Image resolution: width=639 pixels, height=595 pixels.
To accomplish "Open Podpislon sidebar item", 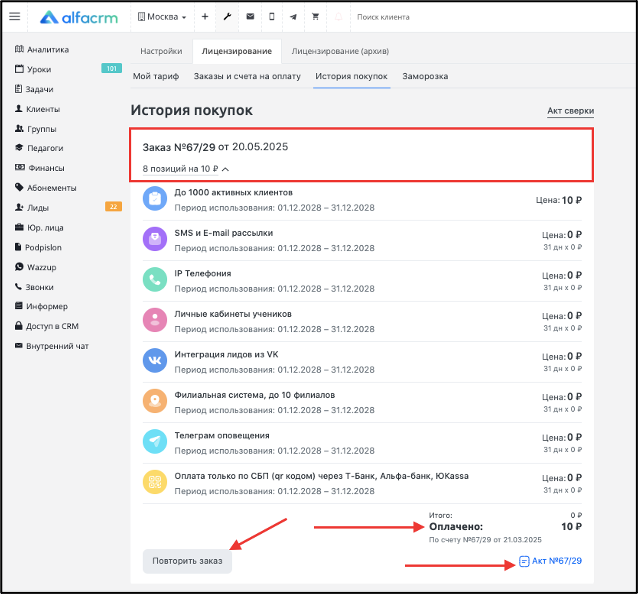I will tap(38, 247).
